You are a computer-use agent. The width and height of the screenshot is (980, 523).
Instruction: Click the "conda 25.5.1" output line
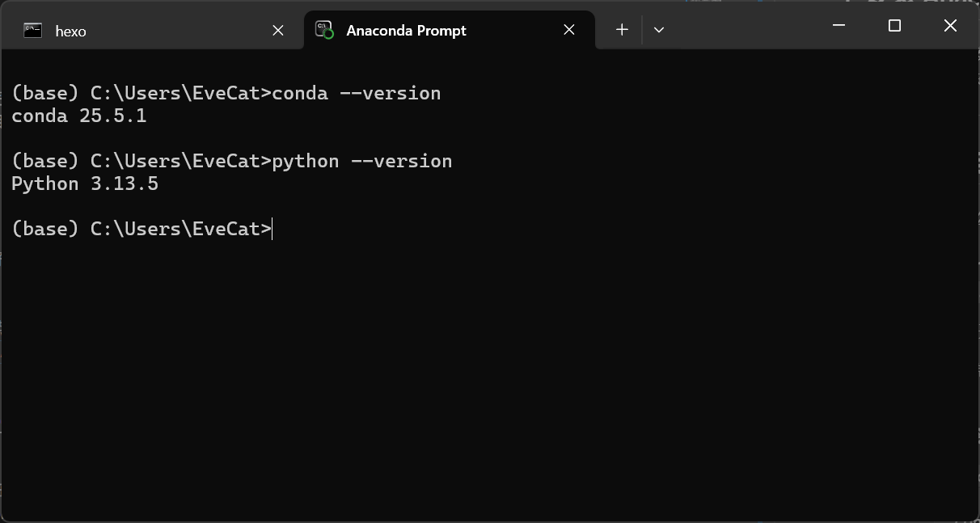(x=78, y=116)
